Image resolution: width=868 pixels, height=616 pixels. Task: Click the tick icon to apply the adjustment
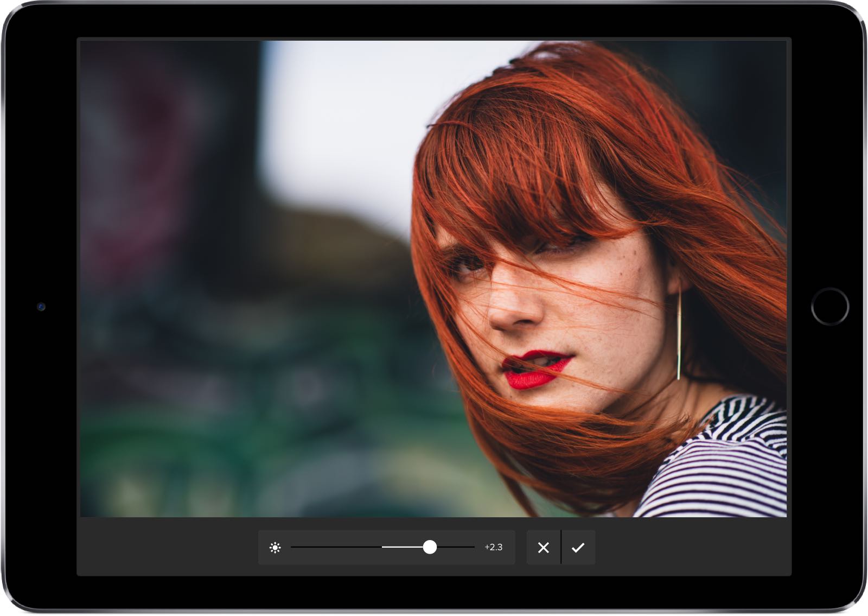pos(579,548)
